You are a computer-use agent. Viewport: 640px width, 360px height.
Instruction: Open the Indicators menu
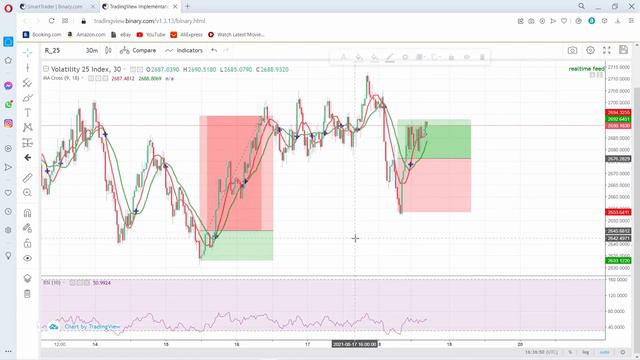coord(184,51)
